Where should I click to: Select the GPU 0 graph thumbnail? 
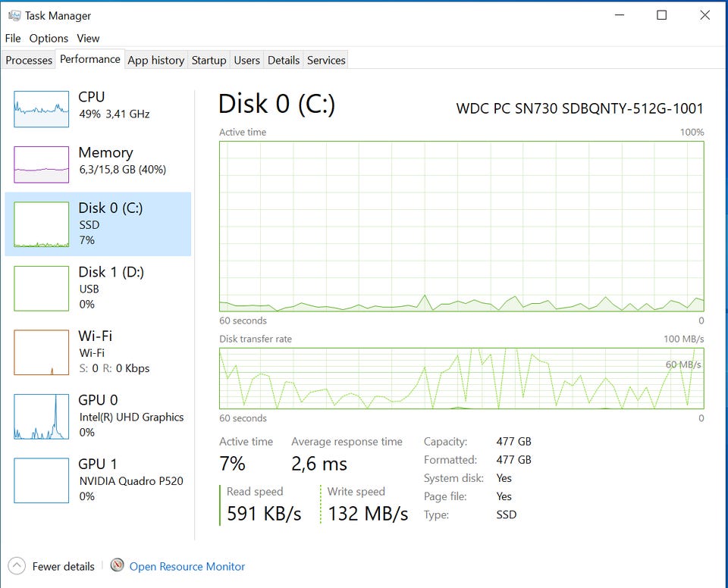[41, 416]
